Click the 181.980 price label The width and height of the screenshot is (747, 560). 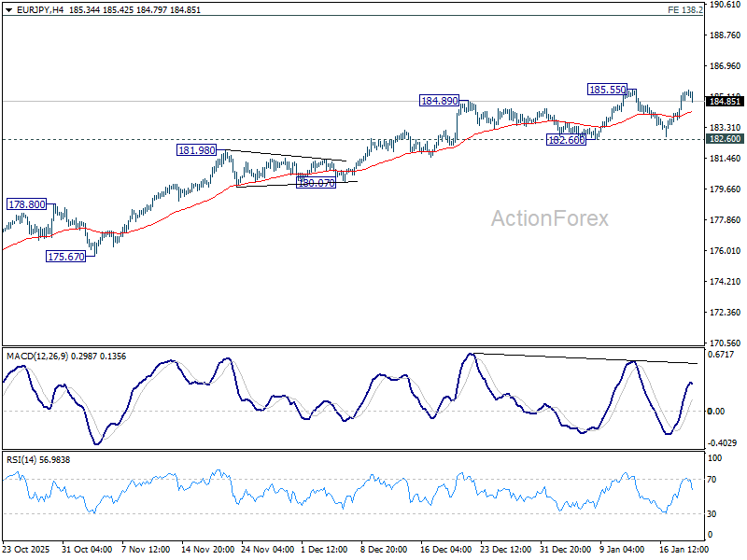(197, 150)
